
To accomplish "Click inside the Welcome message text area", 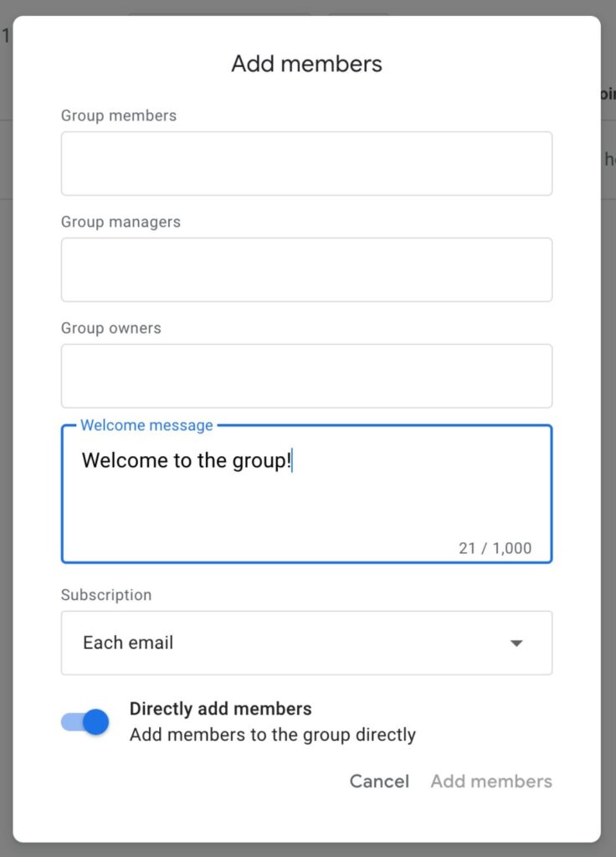I will 306,502.
